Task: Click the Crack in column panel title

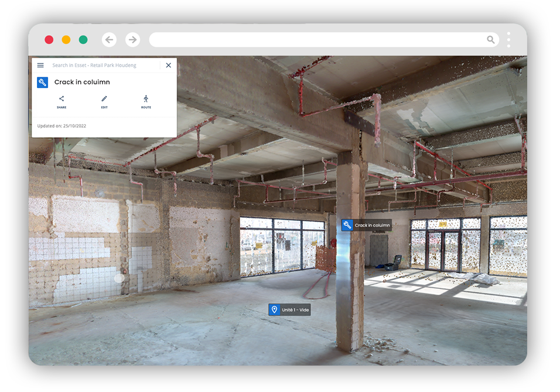Action: click(x=82, y=82)
